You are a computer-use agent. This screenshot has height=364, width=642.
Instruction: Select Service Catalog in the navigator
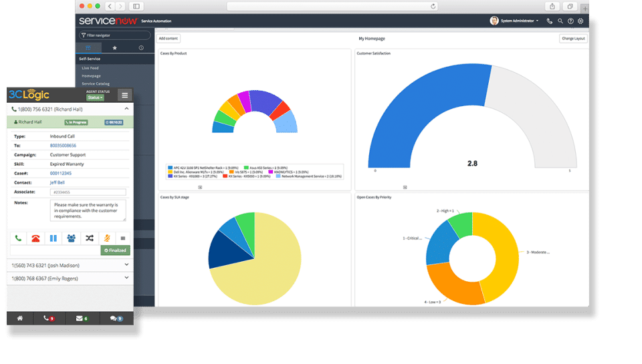[x=96, y=83]
